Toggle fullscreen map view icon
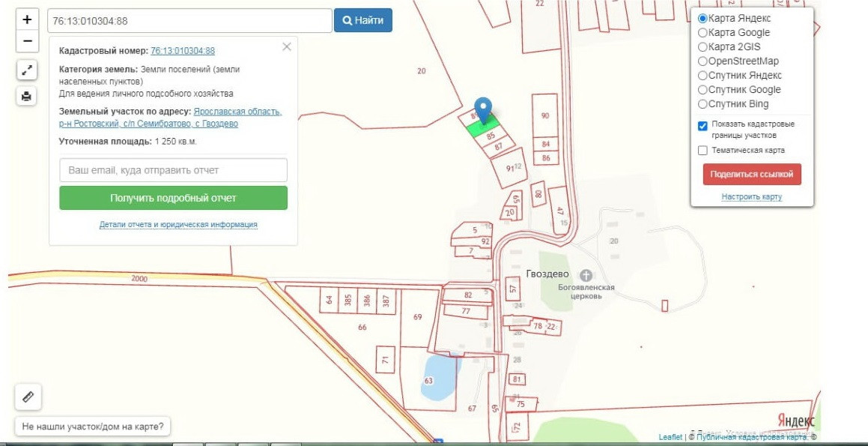 click(27, 70)
